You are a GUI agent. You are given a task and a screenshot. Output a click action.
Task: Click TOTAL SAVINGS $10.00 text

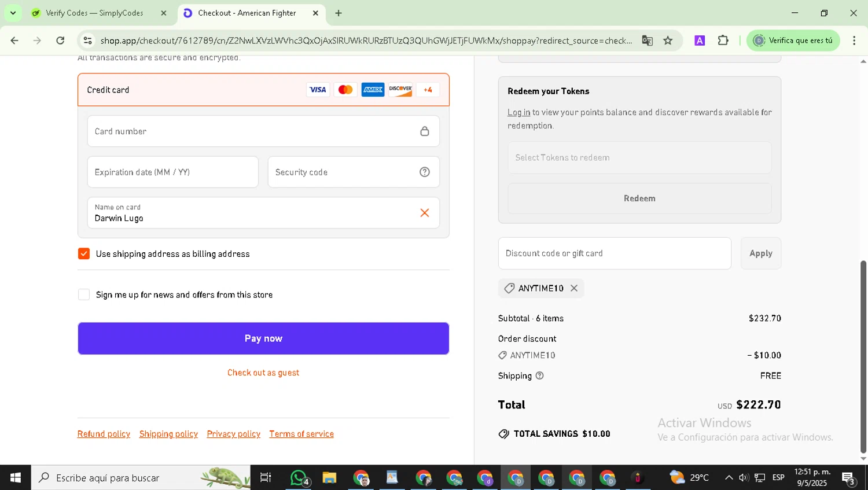[562, 434]
